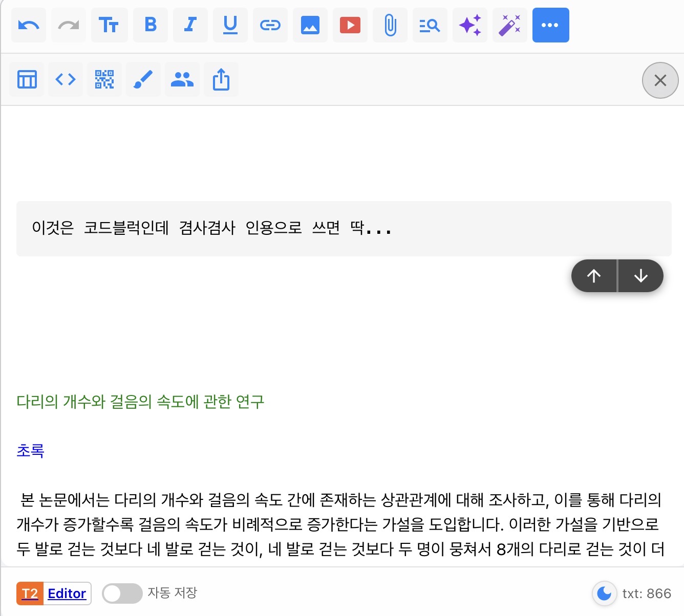This screenshot has width=684, height=616.
Task: Apply italic formatting
Action: point(190,25)
